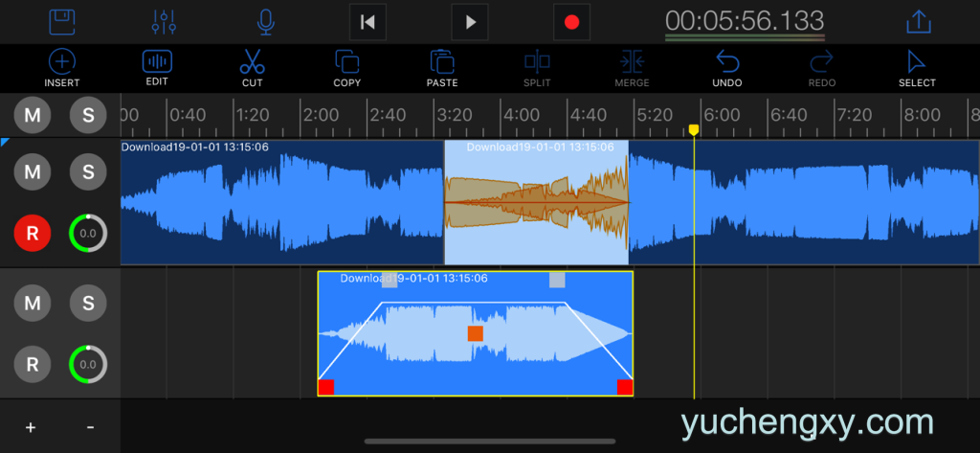Tap the 2:00 mark on the ruler
This screenshot has height=453, width=980.
click(x=321, y=115)
